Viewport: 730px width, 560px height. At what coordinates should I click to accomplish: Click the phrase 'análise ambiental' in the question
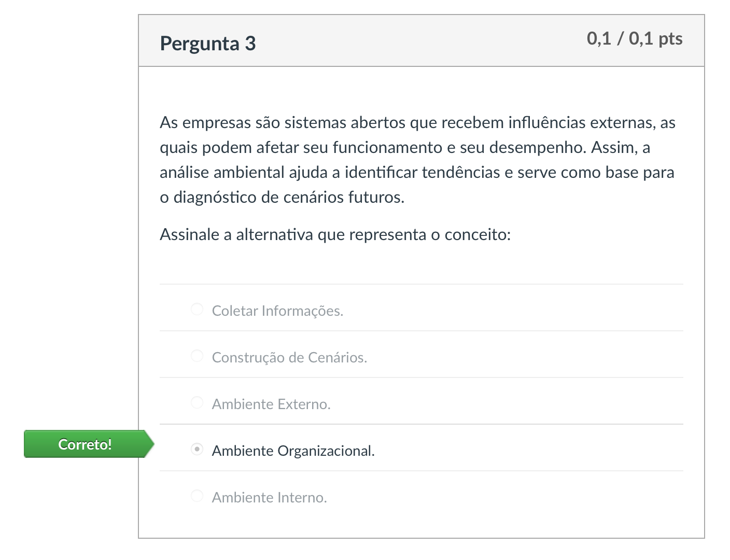(x=222, y=173)
